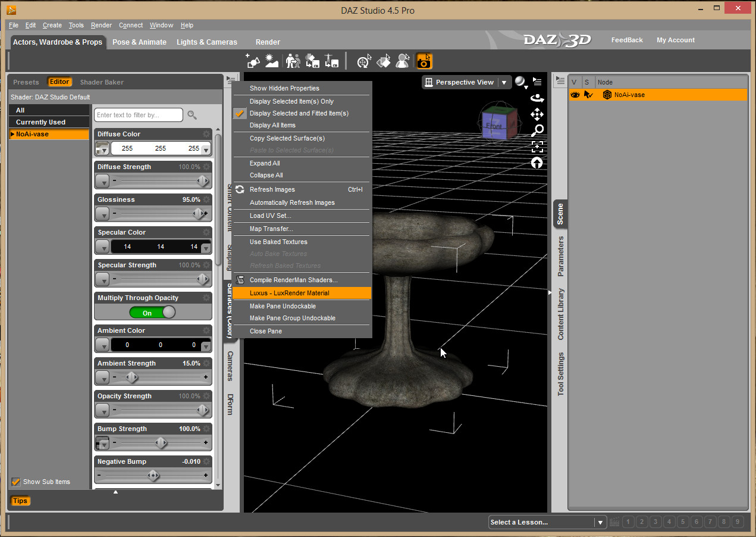This screenshot has width=756, height=537.
Task: Uncheck the Show Sub Items checkbox
Action: 16,482
